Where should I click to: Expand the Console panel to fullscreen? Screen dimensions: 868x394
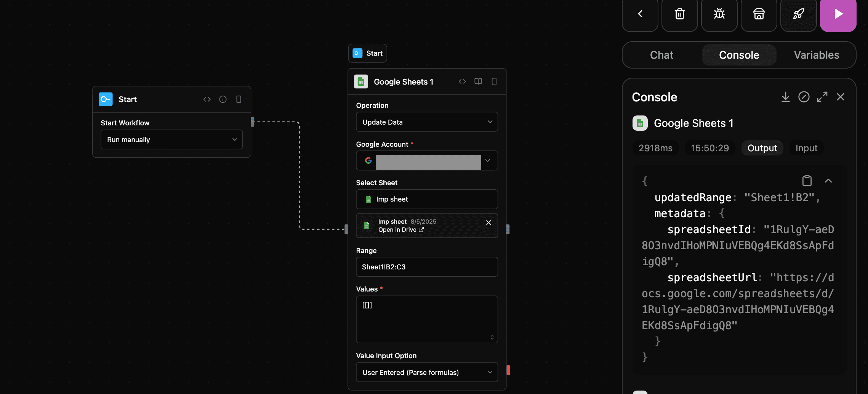tap(822, 97)
